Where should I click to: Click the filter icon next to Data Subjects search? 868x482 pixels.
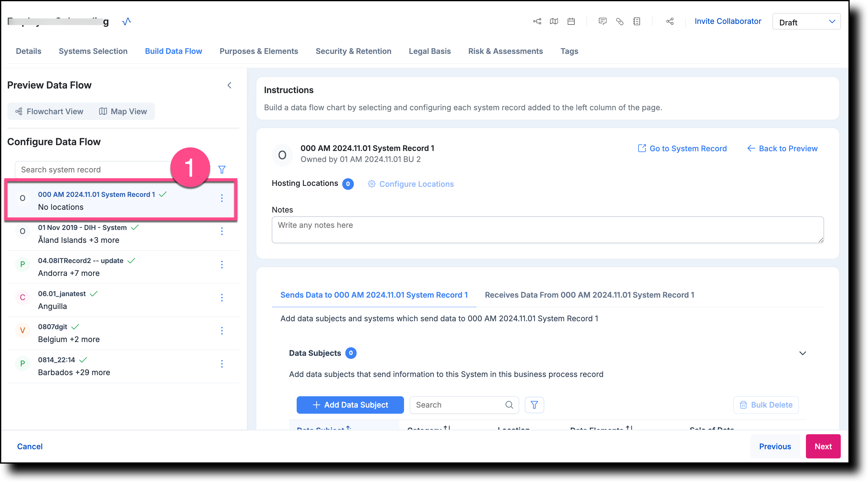(x=534, y=405)
